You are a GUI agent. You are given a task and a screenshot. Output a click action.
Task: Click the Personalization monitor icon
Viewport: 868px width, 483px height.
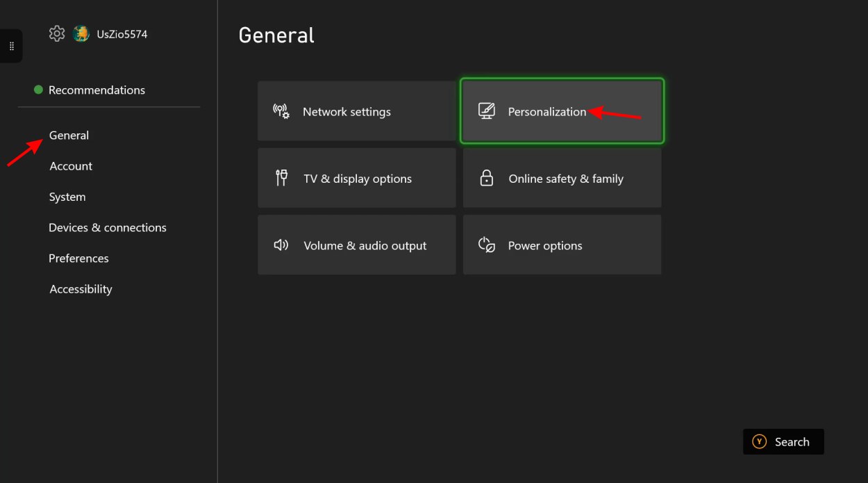point(487,111)
